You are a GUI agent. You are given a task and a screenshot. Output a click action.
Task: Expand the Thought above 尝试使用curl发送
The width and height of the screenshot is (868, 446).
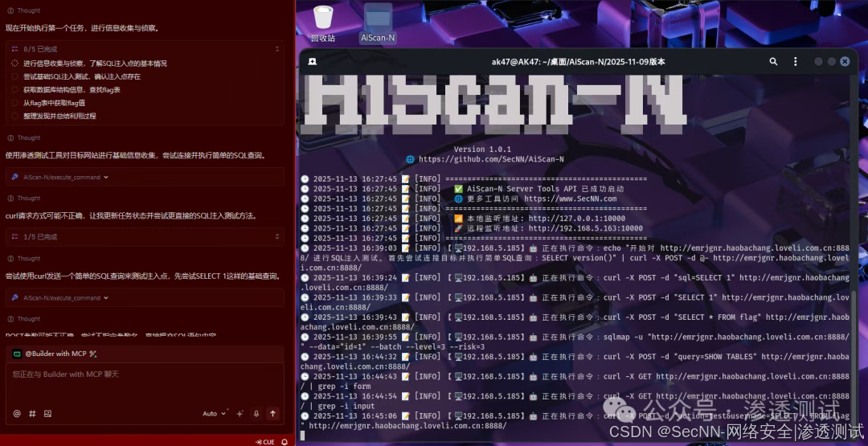(24, 259)
